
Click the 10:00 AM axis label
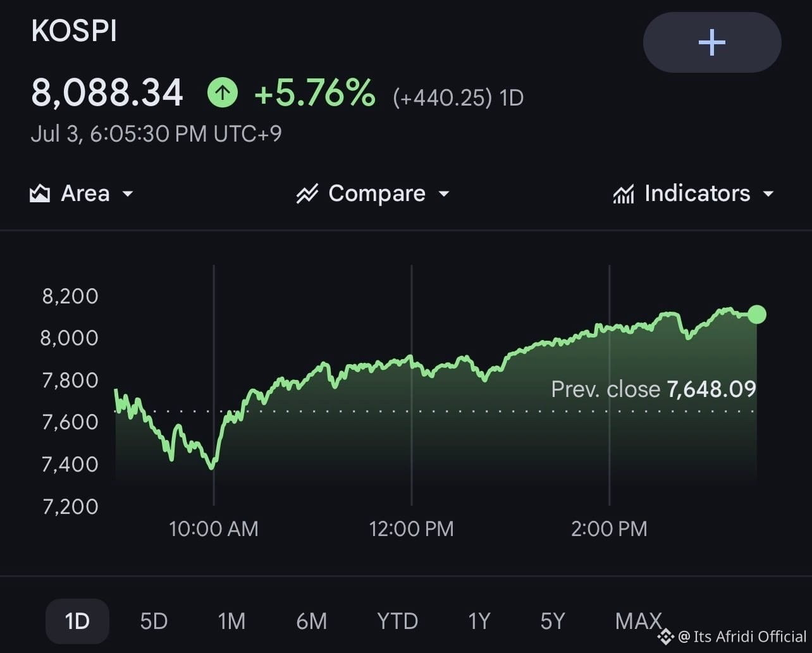tap(214, 528)
